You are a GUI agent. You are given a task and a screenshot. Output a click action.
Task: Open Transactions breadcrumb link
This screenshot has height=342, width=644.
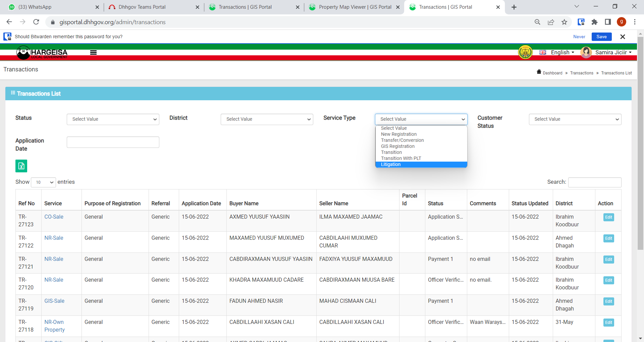click(582, 73)
